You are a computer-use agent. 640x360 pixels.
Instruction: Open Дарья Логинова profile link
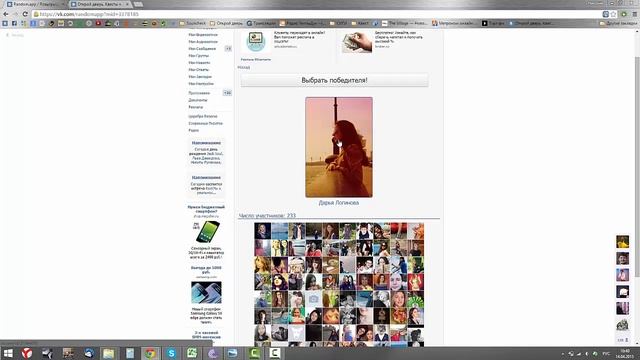pos(339,203)
